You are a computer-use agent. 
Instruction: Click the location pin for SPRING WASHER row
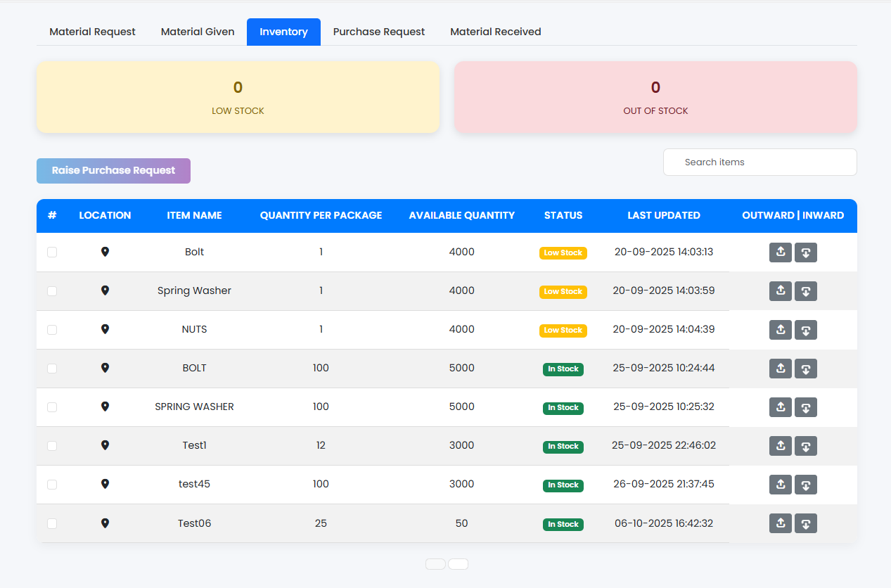tap(105, 407)
